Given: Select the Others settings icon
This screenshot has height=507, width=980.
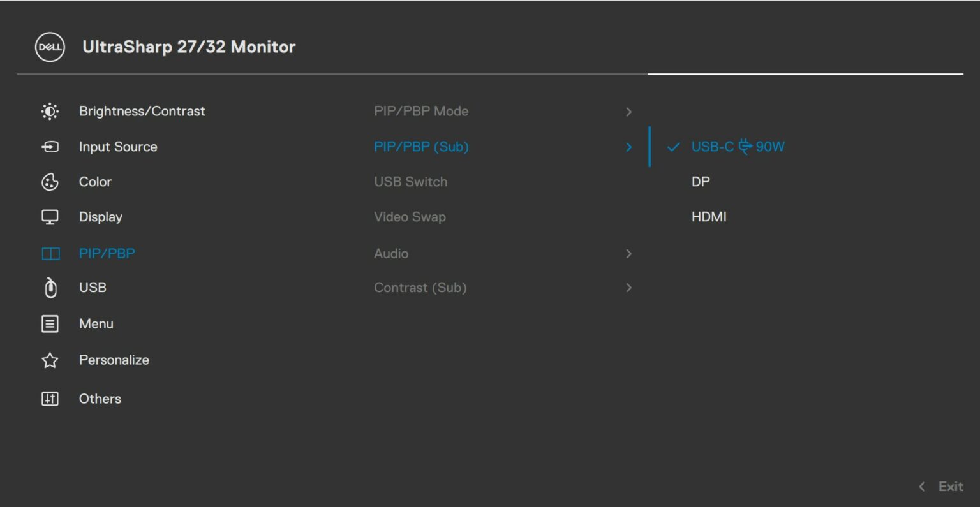Looking at the screenshot, I should pyautogui.click(x=49, y=398).
